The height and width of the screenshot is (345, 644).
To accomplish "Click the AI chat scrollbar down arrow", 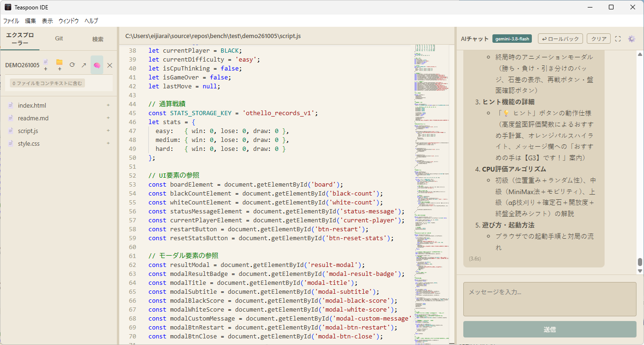I will 639,271.
